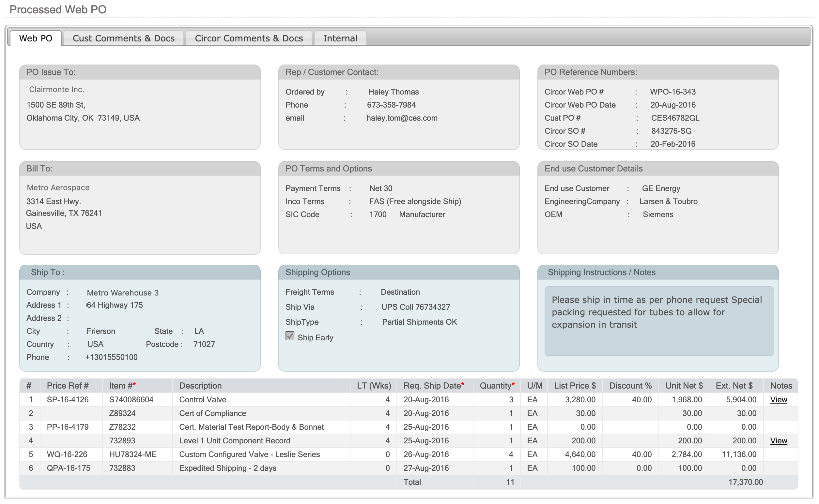
Task: Select the total amount 17,370.00
Action: 746,482
